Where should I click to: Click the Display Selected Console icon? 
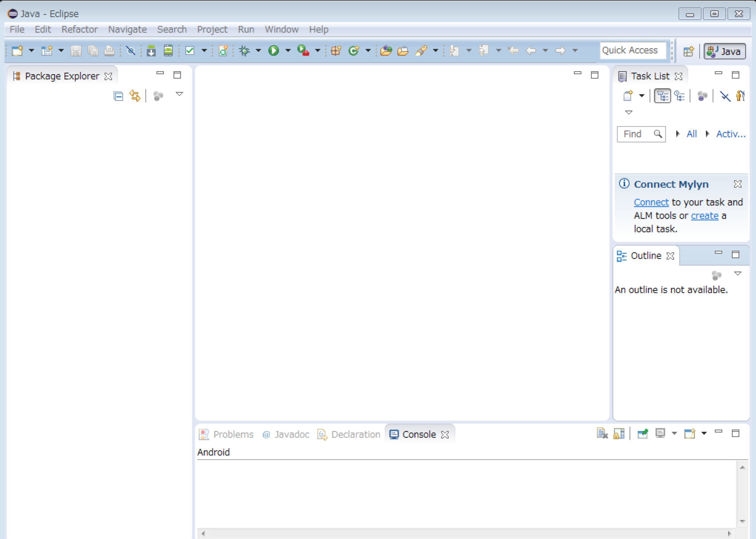[x=660, y=433]
